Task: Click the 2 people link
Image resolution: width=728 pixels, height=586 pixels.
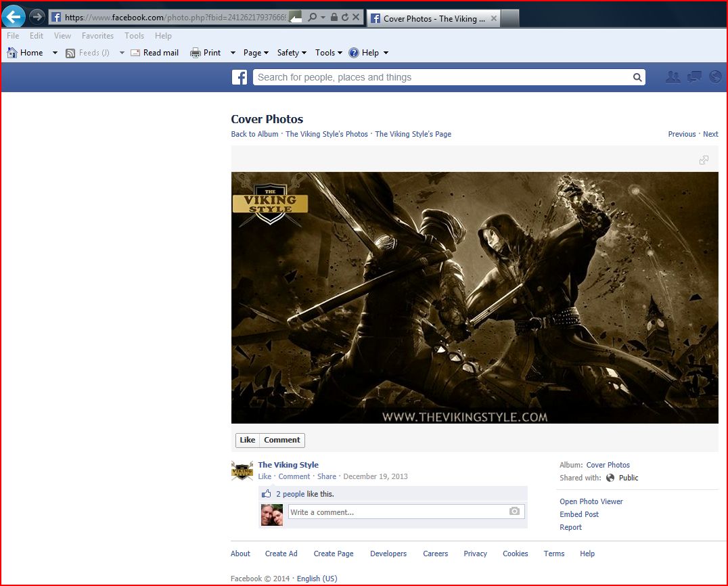Action: (290, 494)
